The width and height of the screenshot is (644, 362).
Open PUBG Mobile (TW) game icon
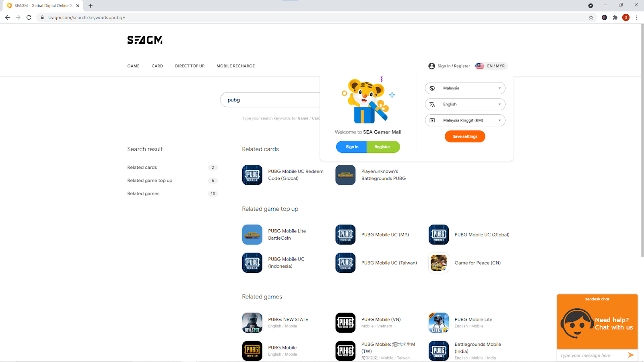click(345, 351)
